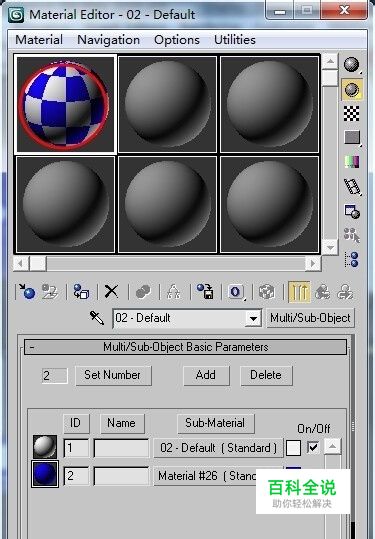This screenshot has height=539, width=375.
Task: Click the Make Preview filmstrip icon
Action: tap(352, 187)
